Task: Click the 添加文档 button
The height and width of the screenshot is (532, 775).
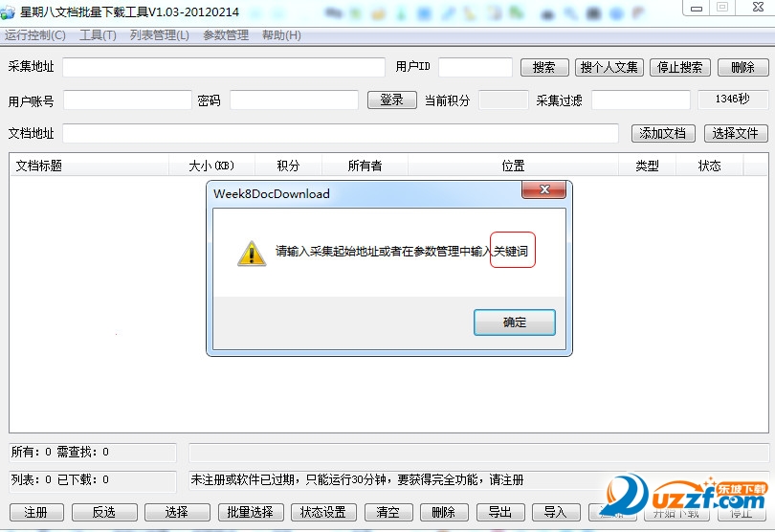Action: 663,134
